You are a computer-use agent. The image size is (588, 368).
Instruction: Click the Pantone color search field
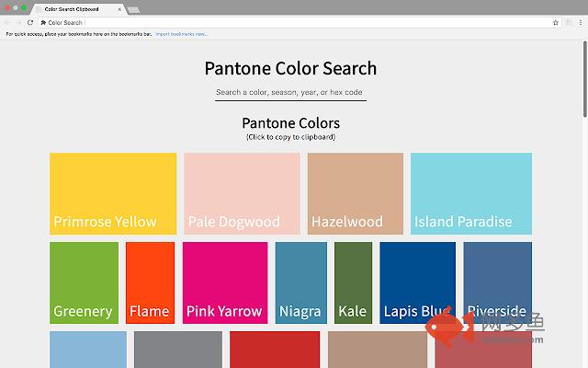[290, 93]
